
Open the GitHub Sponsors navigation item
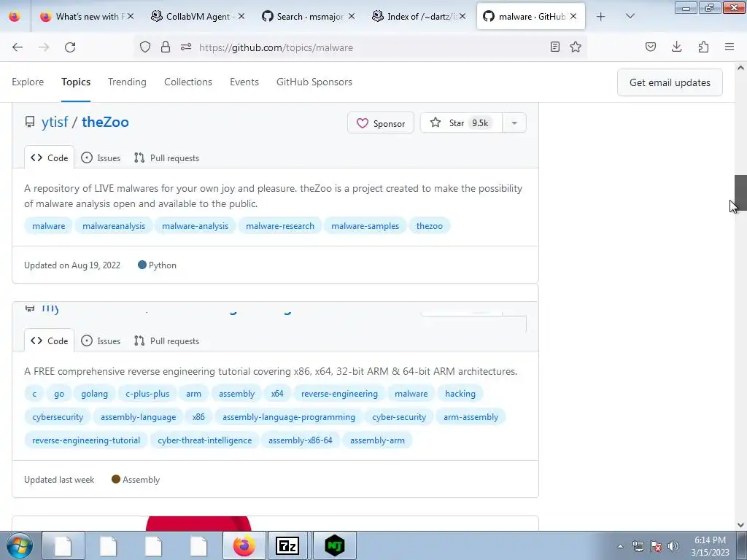(314, 82)
